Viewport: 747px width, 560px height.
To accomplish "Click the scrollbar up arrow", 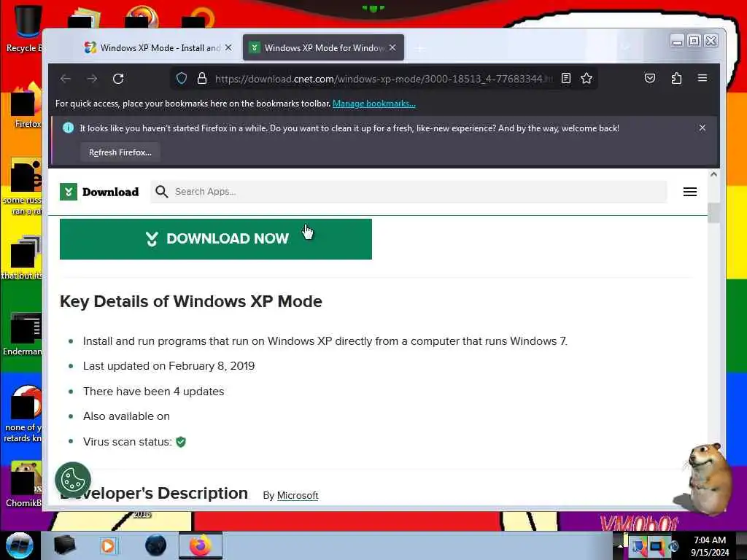I will pyautogui.click(x=713, y=174).
